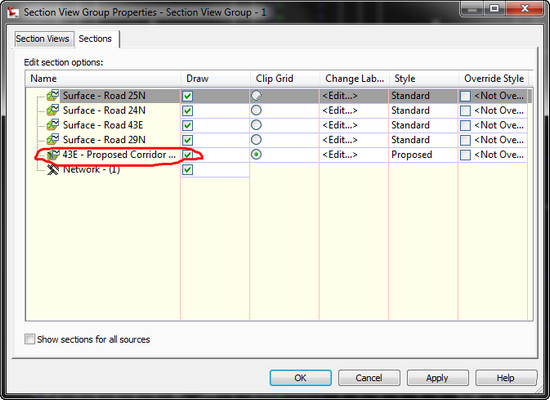Click the surface icon for Road 29N
Viewport: 550px width, 400px height.
tap(53, 140)
